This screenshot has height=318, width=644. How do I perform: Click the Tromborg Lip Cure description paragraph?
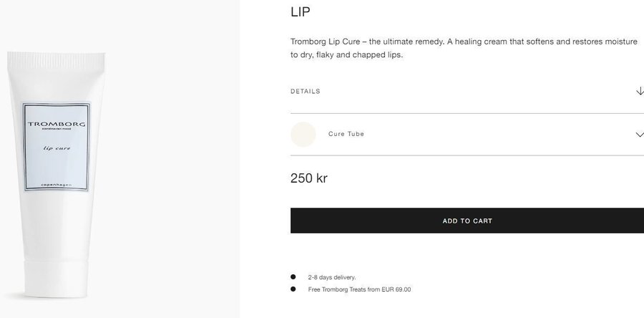coord(464,48)
